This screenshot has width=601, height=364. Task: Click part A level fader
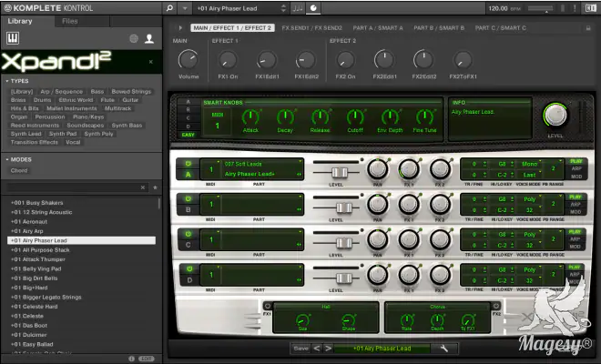(340, 173)
